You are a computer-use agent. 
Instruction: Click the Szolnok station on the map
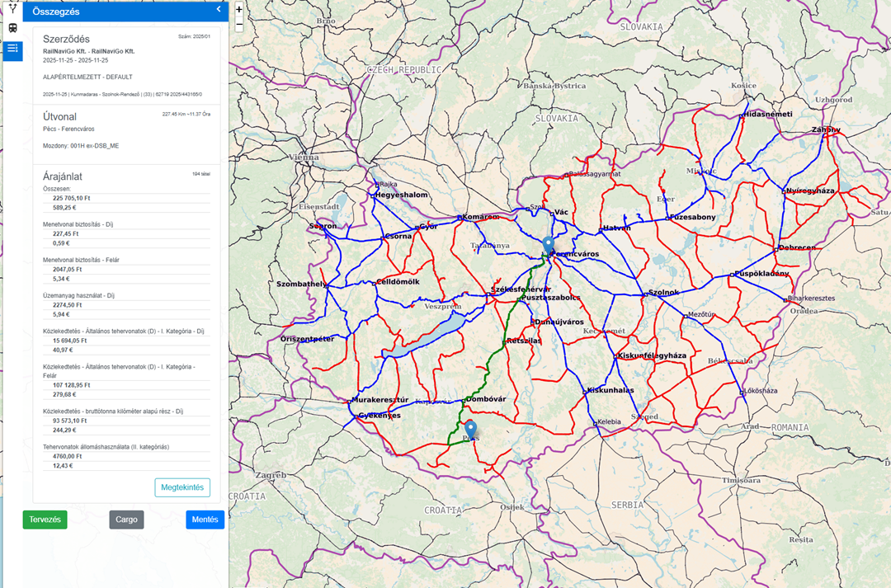pos(662,293)
